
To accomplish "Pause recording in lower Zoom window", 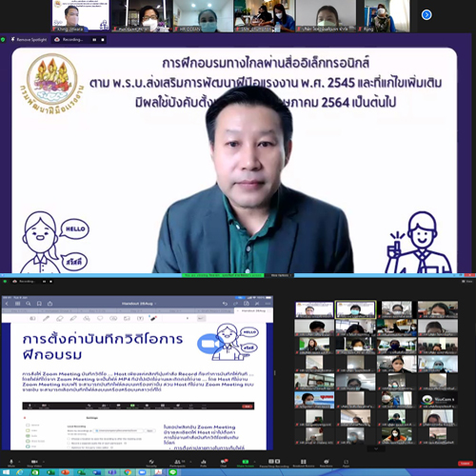I will (x=44, y=282).
